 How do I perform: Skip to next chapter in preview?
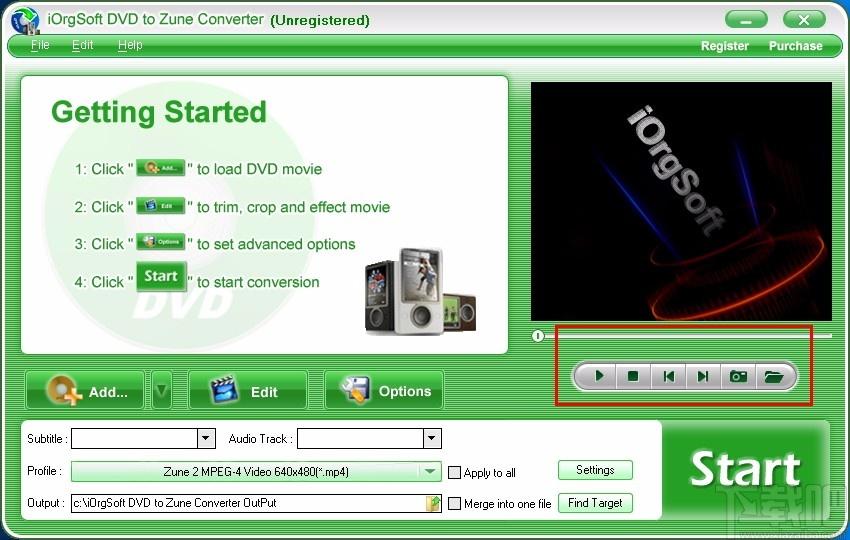[703, 376]
